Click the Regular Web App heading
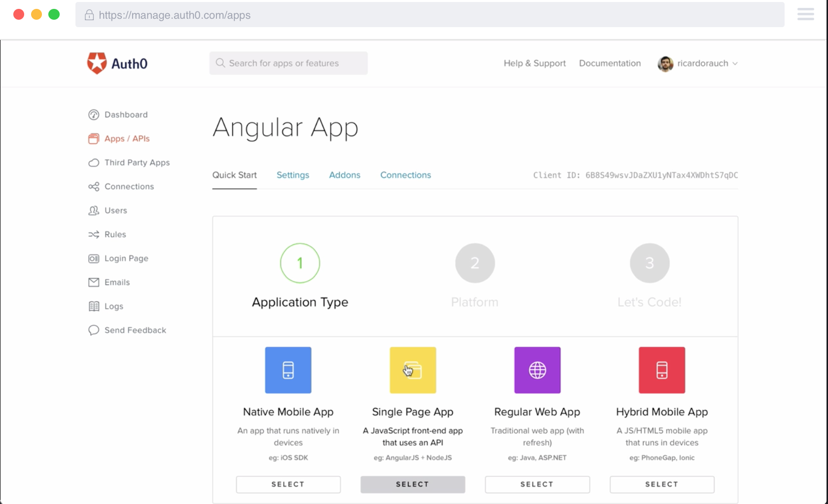 (537, 412)
